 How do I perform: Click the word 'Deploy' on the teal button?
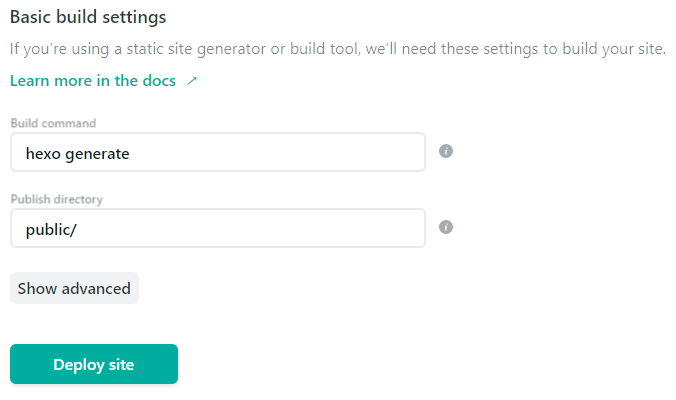pos(76,364)
